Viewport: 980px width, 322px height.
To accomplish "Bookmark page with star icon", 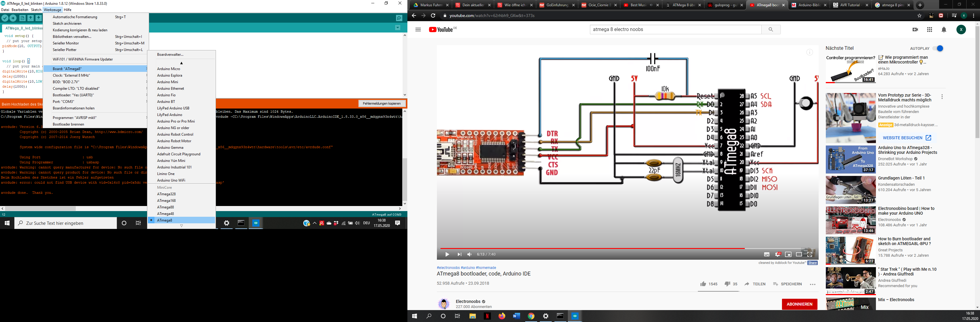I will pos(919,16).
